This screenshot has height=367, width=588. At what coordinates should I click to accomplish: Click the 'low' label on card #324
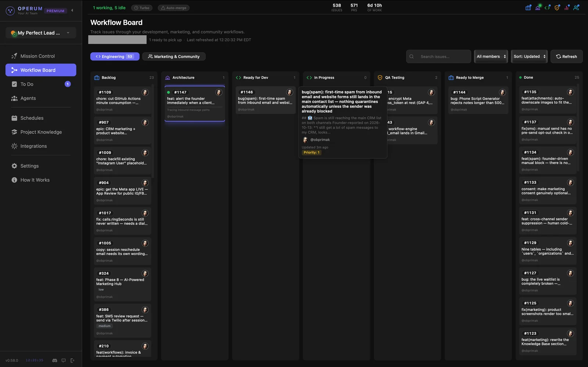coord(101,289)
